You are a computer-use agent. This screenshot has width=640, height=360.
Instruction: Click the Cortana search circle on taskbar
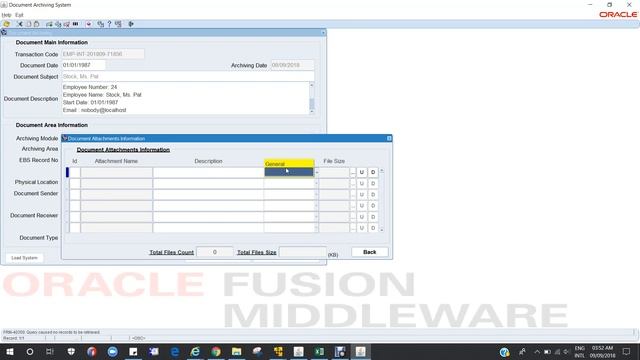coord(30,351)
